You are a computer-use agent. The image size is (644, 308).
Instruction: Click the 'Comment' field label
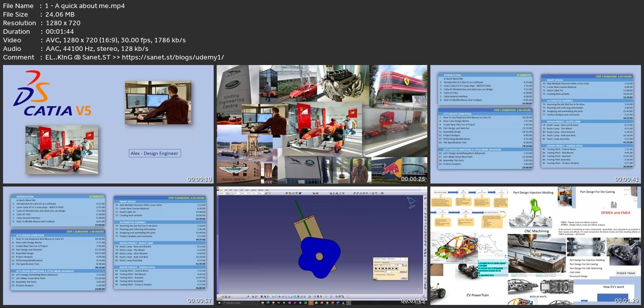pyautogui.click(x=18, y=57)
